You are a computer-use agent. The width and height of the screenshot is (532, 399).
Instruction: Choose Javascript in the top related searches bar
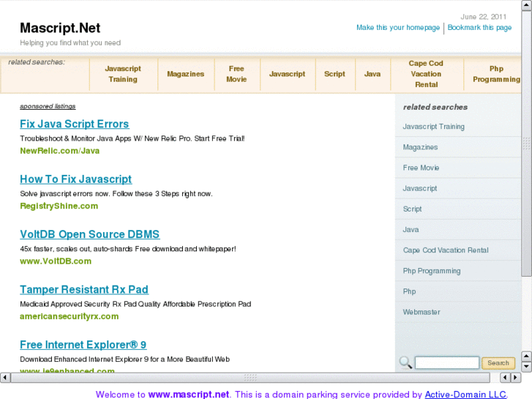point(287,74)
